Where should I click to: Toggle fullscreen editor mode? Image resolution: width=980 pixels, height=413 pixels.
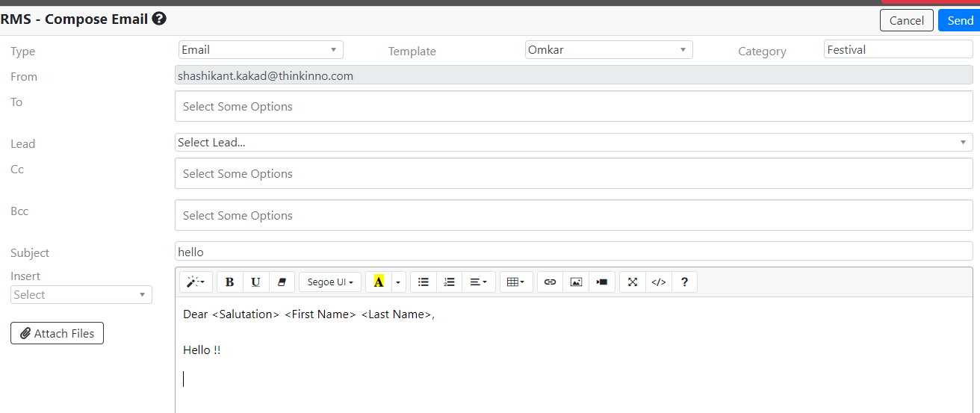(633, 282)
